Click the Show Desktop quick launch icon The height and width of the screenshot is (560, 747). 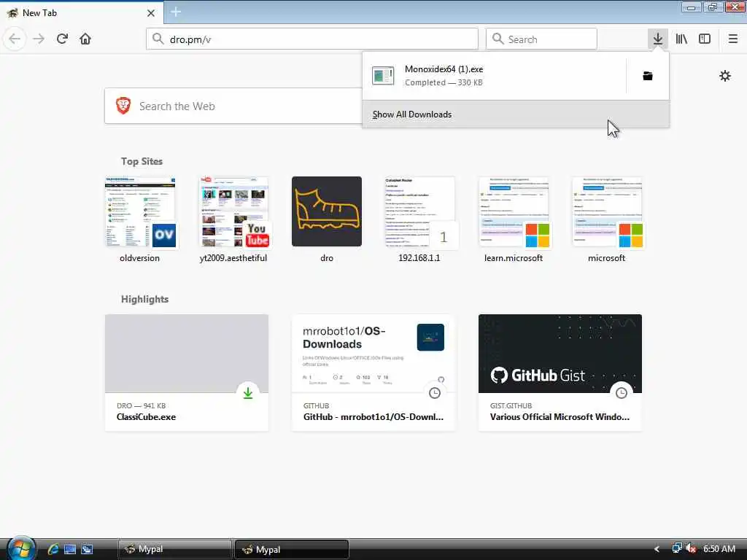70,549
